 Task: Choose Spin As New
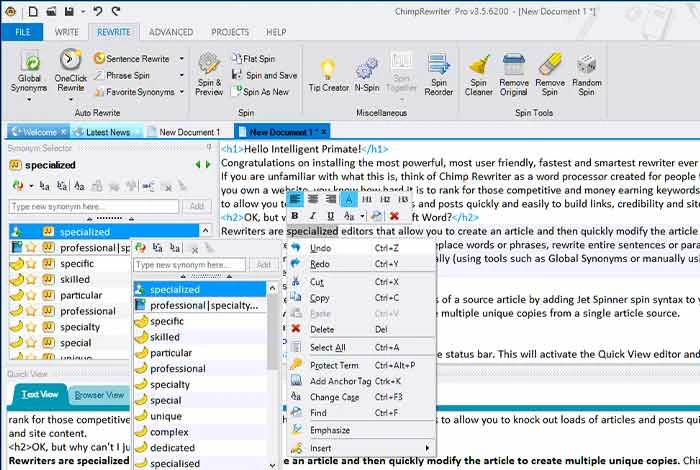pos(261,92)
